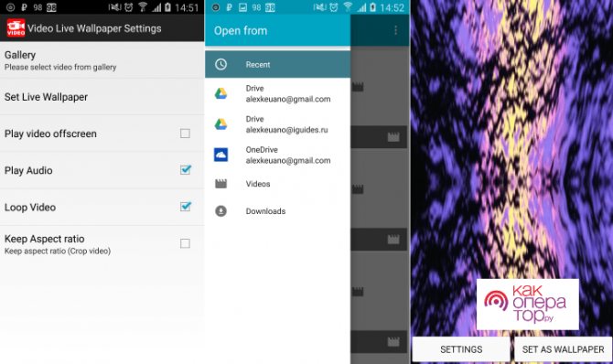Tap the Videos clapperboard icon
The image size is (613, 364).
[220, 183]
